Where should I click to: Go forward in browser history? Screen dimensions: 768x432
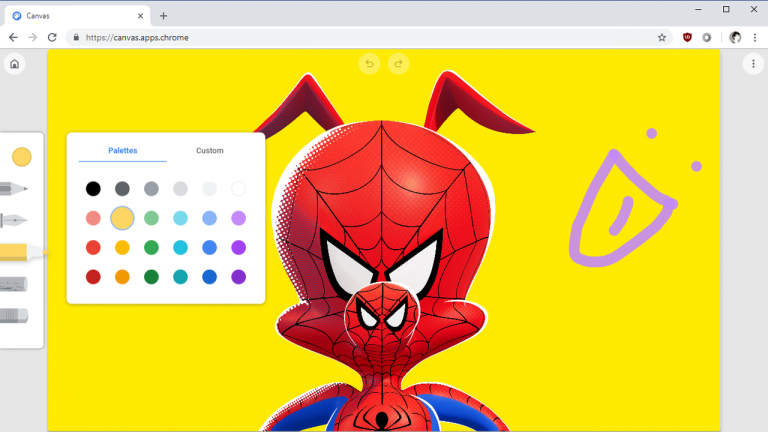(x=32, y=37)
